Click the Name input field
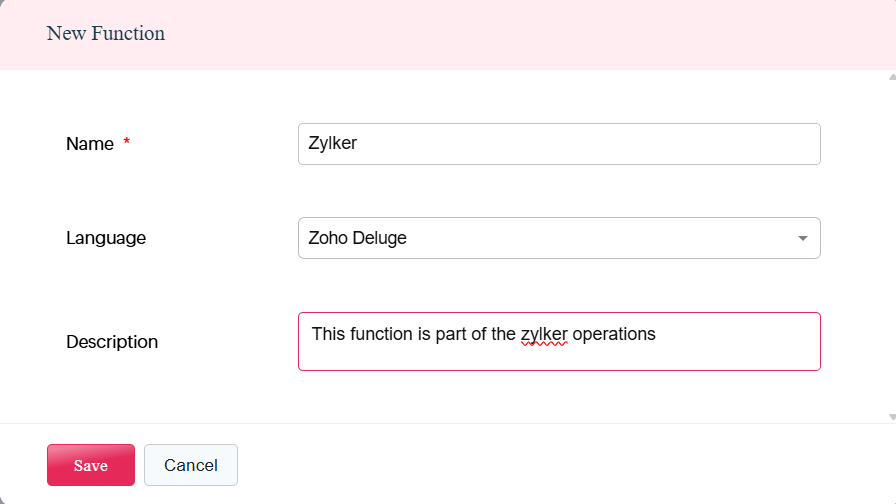 click(558, 144)
